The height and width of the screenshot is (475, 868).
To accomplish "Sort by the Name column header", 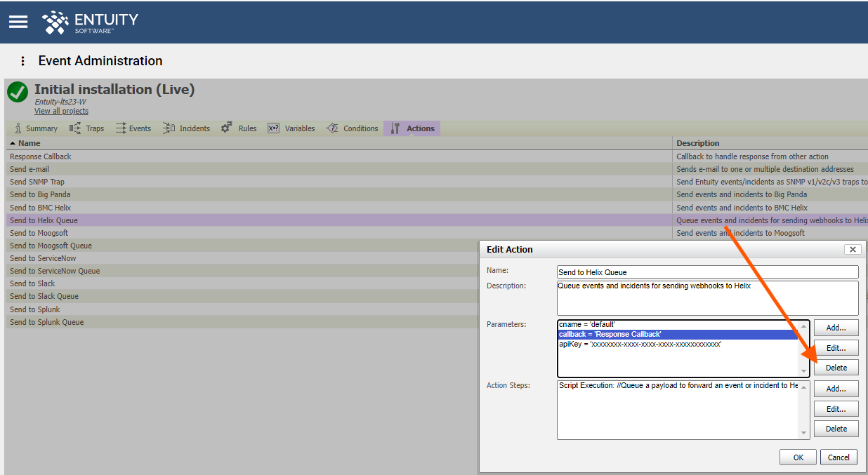I will click(x=339, y=143).
